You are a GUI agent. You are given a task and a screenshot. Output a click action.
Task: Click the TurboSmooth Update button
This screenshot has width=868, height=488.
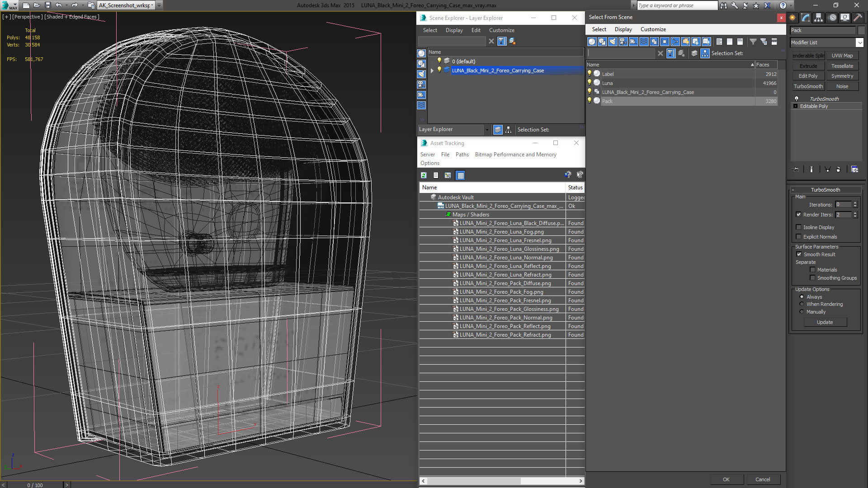825,322
